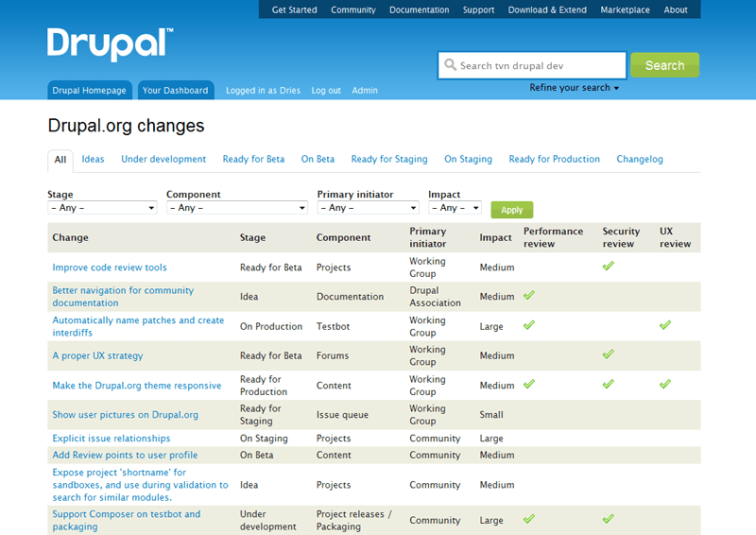The height and width of the screenshot is (535, 756).
Task: Open Better navigation for community documentation
Action: 123,297
